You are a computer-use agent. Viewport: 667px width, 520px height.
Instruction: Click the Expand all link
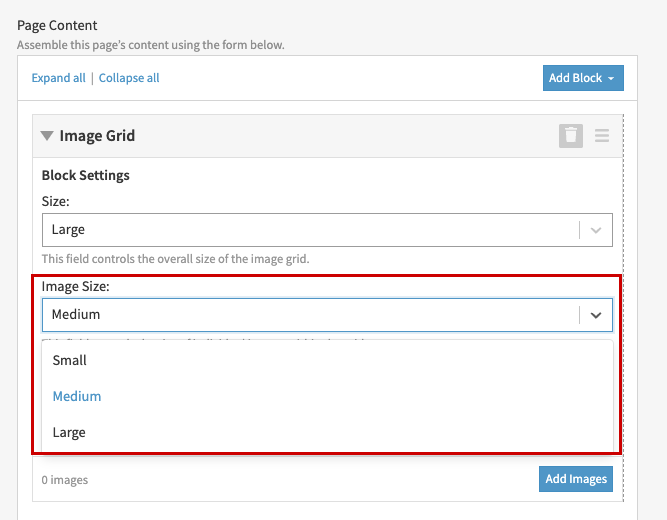click(58, 78)
